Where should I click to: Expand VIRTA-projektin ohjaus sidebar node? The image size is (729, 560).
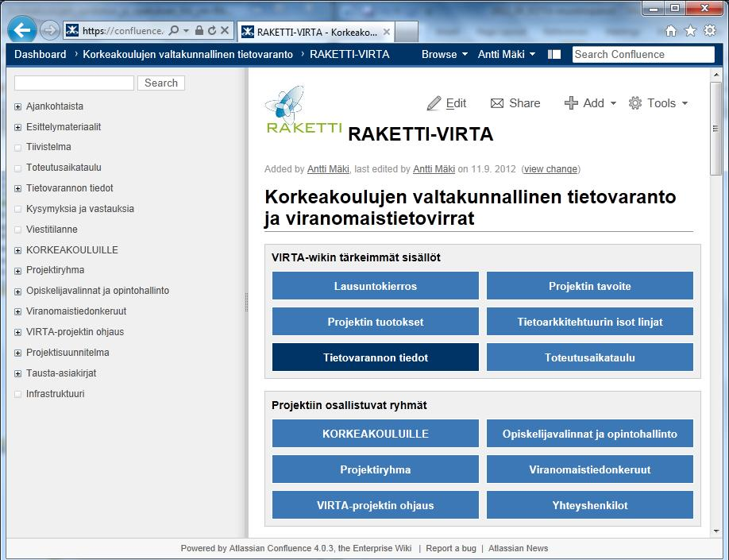[17, 332]
